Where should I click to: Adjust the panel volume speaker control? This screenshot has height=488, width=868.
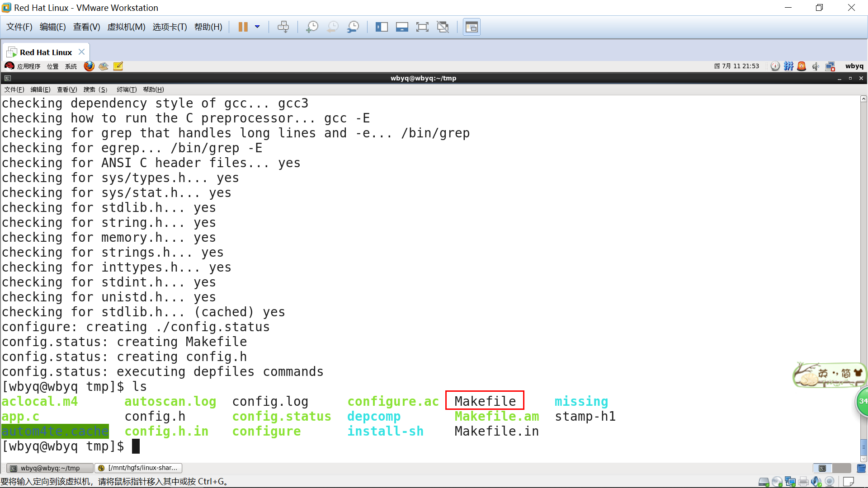[x=816, y=66]
